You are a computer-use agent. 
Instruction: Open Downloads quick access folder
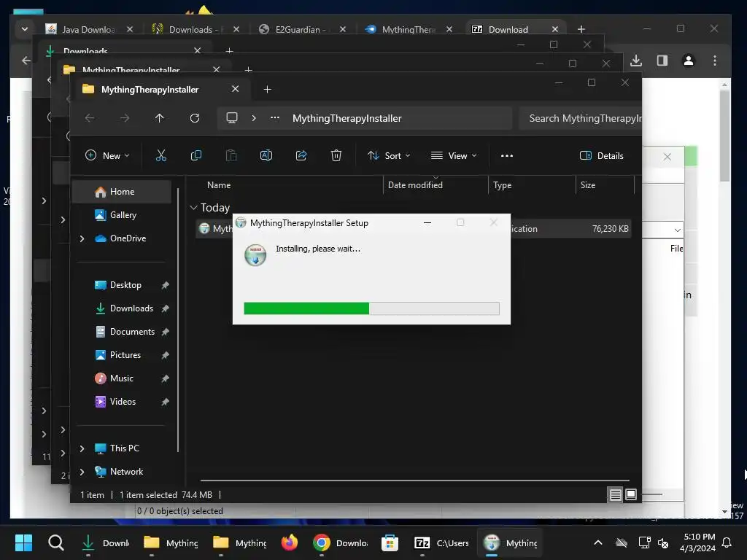click(131, 308)
